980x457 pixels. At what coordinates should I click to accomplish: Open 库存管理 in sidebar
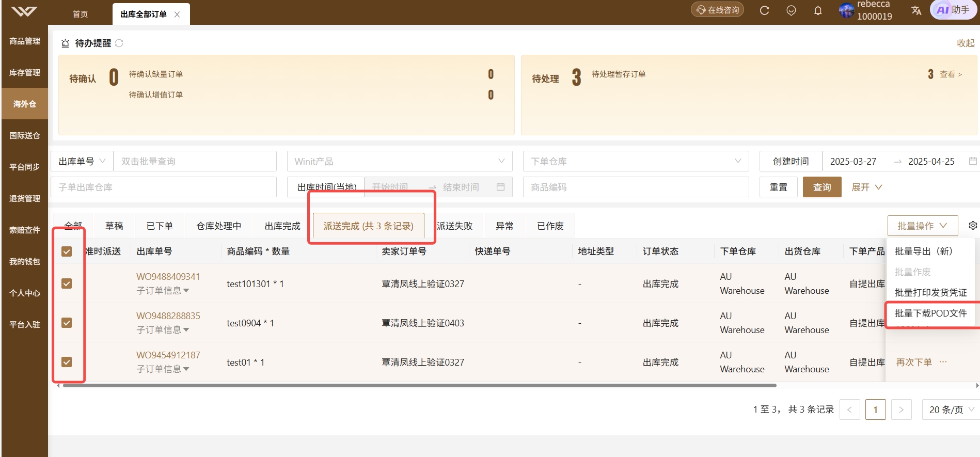[25, 73]
